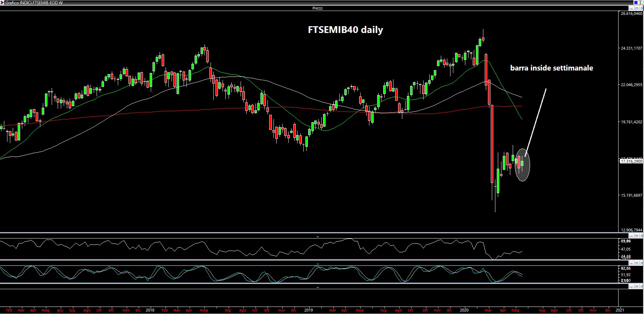
Task: Close the Prezzi price pane
Action: (x=641, y=8)
